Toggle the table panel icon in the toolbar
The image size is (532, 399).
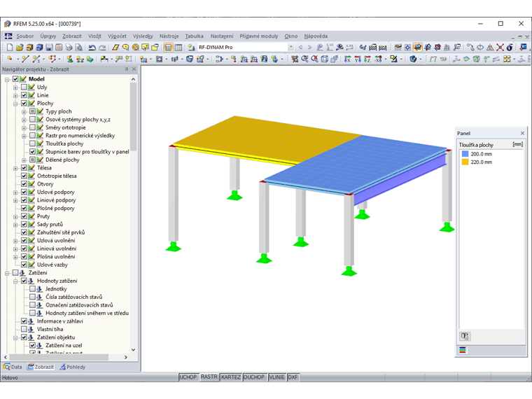pyautogui.click(x=178, y=48)
